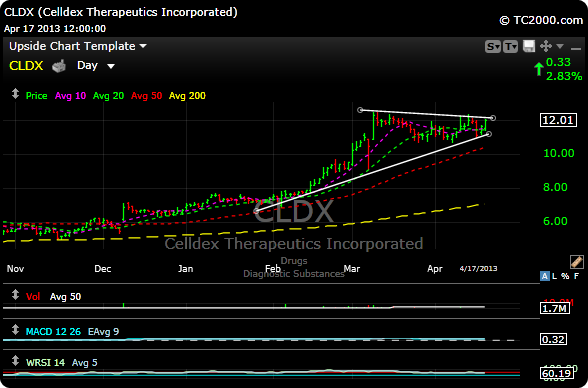Image resolution: width=588 pixels, height=388 pixels.
Task: Click the four-arrow move pane icon
Action: tap(546, 46)
